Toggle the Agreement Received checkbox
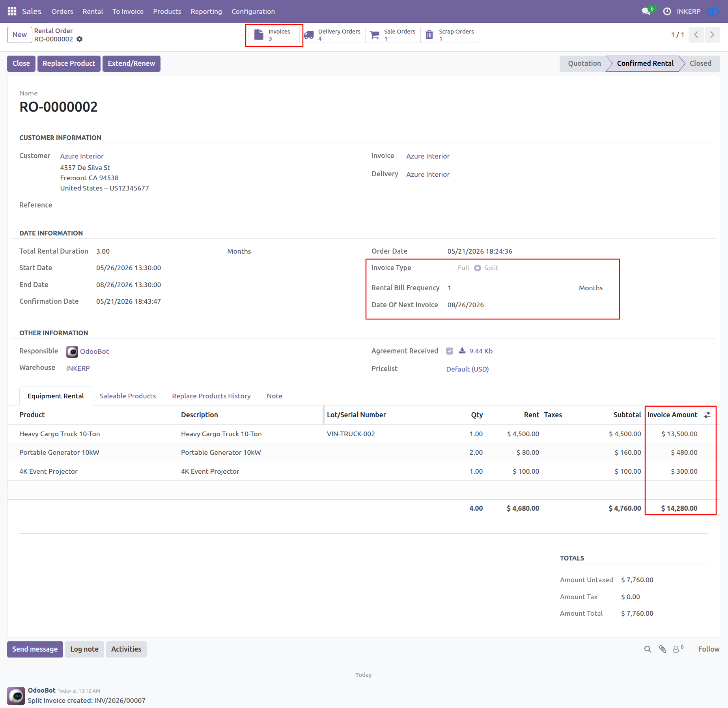 point(450,351)
